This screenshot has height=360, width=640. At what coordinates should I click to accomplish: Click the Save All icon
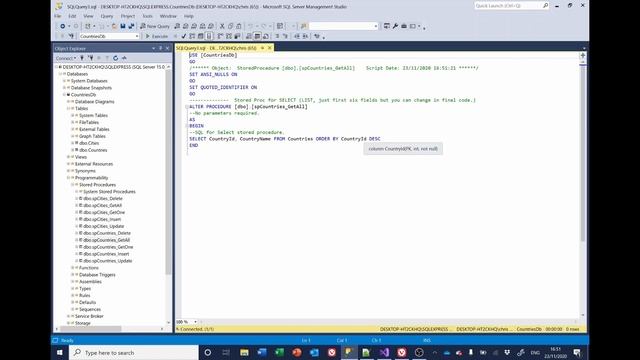pos(131,26)
